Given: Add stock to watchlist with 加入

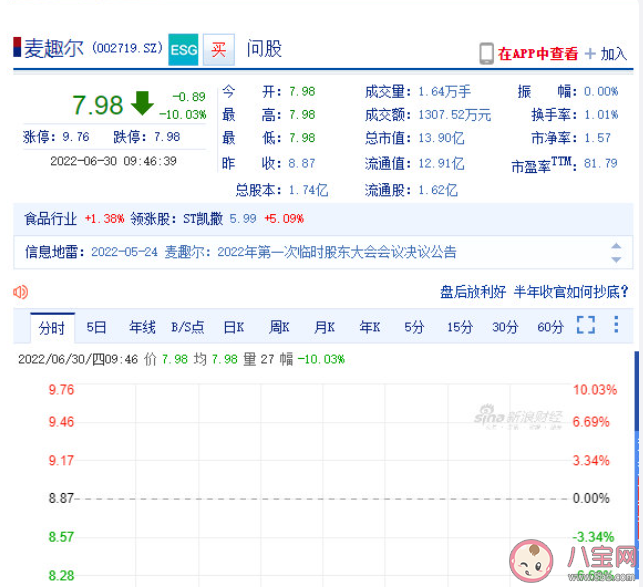Looking at the screenshot, I should 606,53.
